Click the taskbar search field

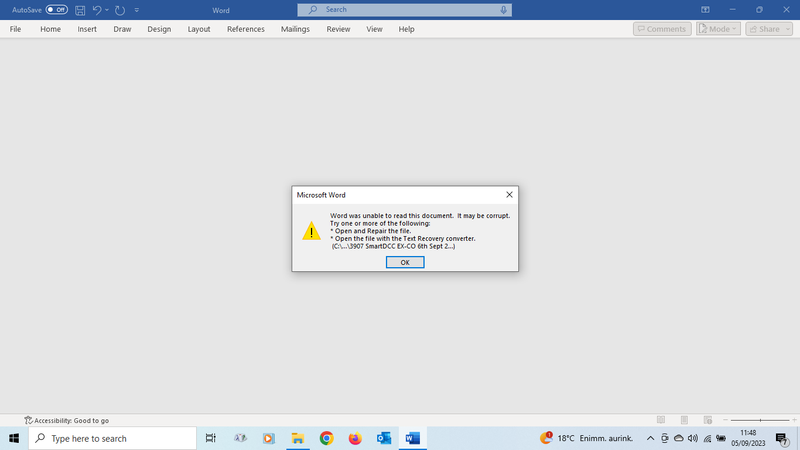[112, 438]
